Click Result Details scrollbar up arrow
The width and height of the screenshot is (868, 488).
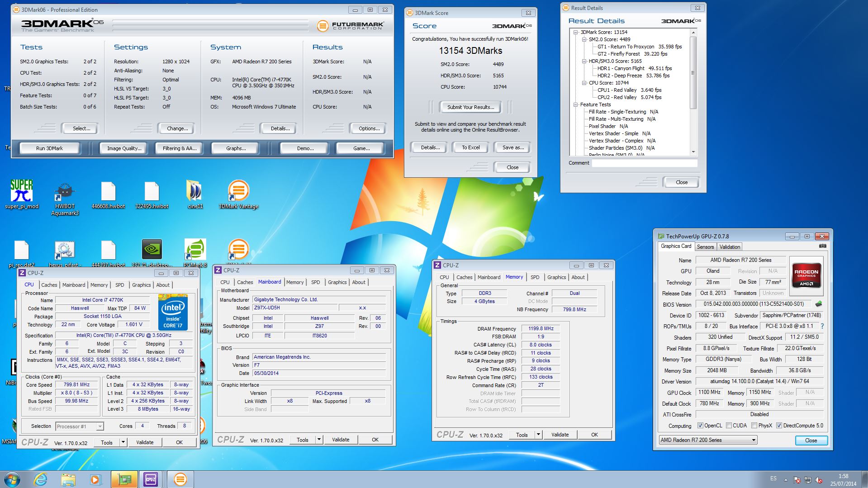click(693, 32)
